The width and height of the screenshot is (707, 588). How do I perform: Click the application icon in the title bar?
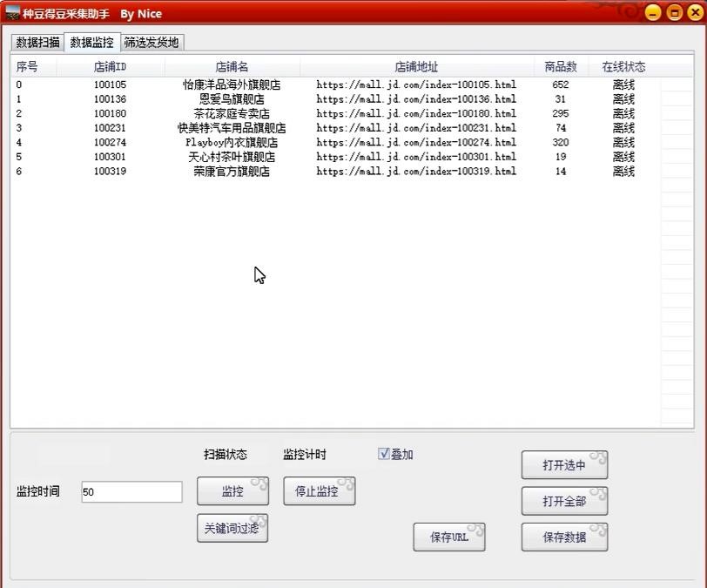point(12,13)
